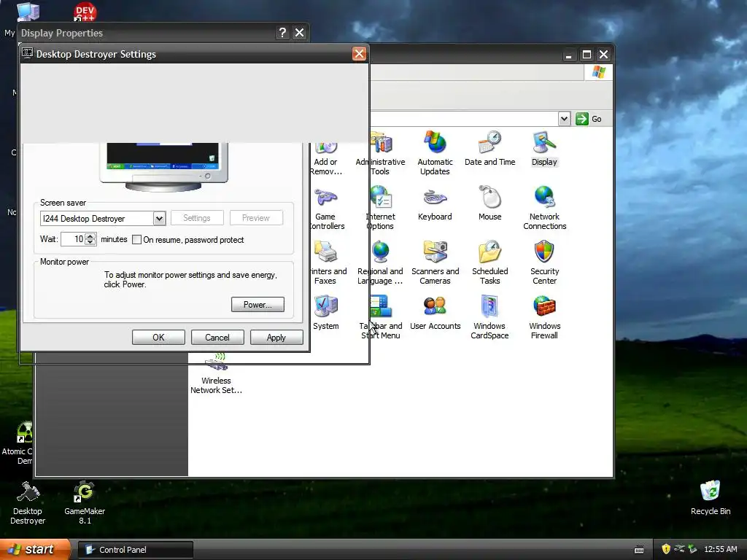Select GameMaker 8.1 desktop shortcut
The width and height of the screenshot is (747, 560).
coord(85,503)
